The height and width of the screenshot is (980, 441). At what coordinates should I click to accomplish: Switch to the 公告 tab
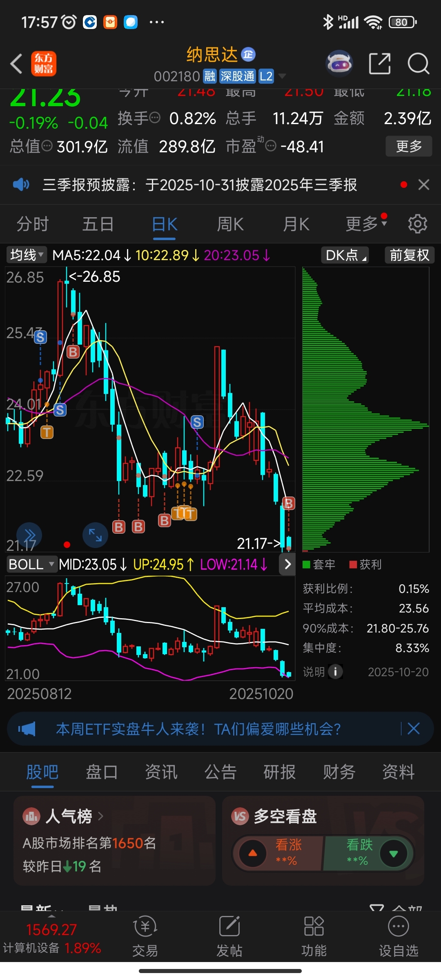point(220,773)
